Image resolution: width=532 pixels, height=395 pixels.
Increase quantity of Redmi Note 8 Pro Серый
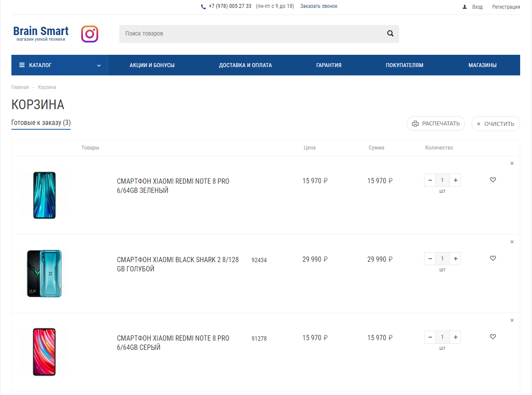click(x=456, y=337)
